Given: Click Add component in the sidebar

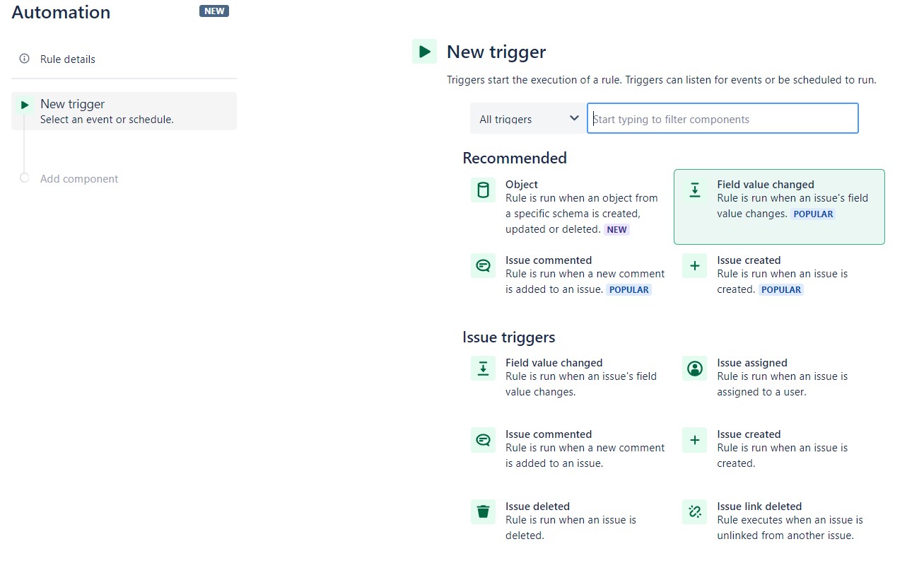Looking at the screenshot, I should (x=78, y=178).
